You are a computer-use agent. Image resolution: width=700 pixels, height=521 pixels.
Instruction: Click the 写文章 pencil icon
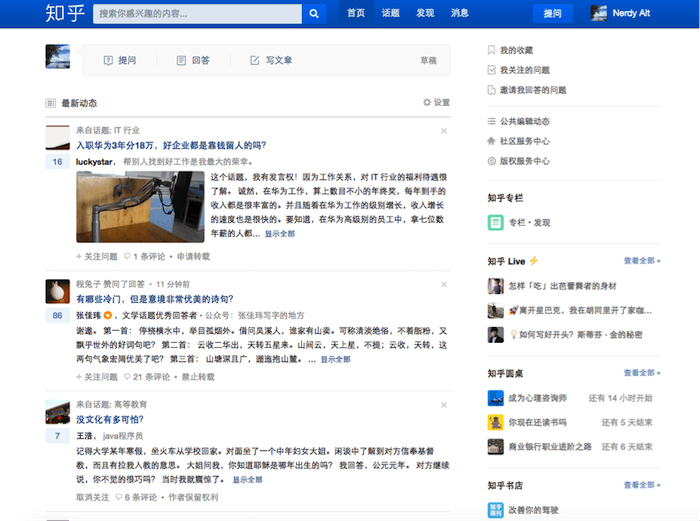[254, 60]
